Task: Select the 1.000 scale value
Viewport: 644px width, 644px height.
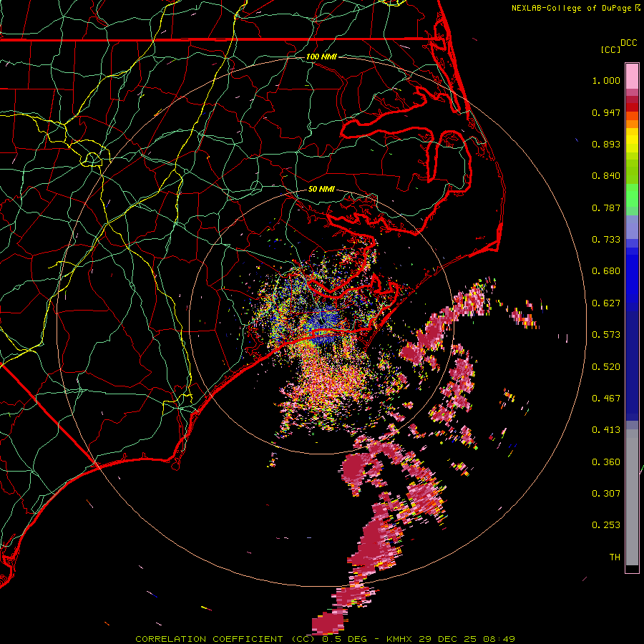Action: click(606, 80)
